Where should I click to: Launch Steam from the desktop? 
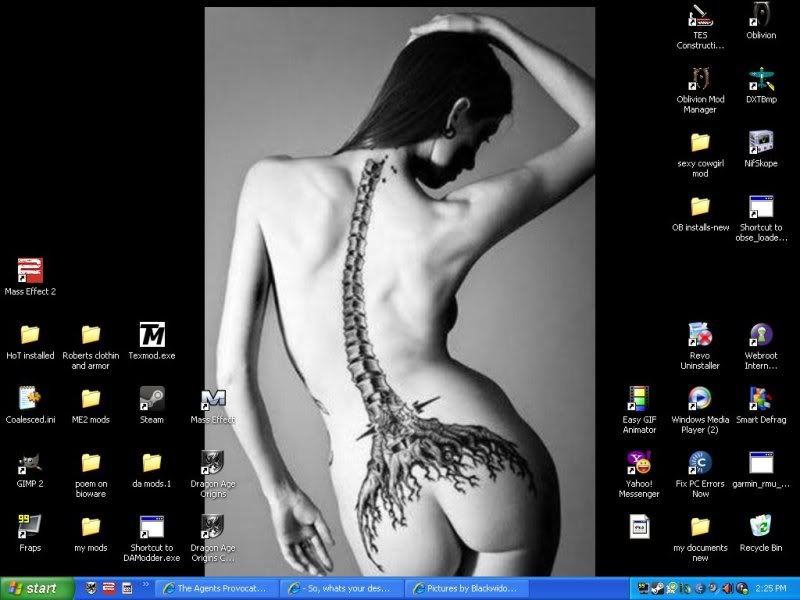(152, 398)
